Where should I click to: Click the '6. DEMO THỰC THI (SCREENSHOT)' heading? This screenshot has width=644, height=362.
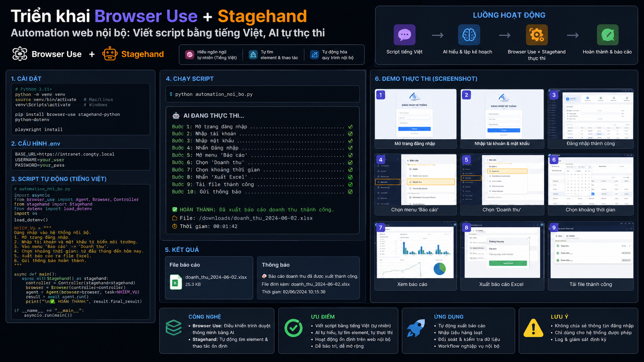(x=426, y=78)
